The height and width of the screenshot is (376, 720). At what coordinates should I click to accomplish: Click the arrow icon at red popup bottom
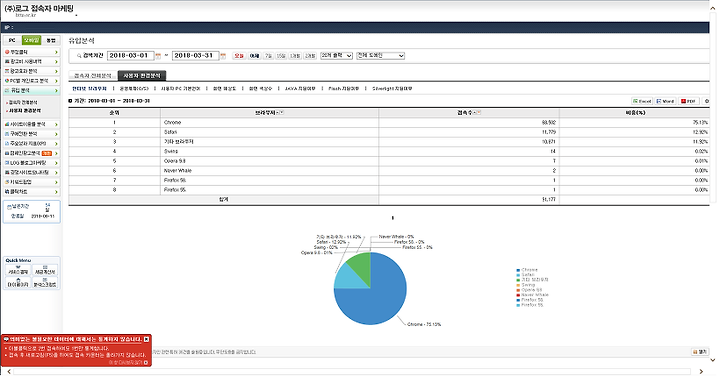146,362
